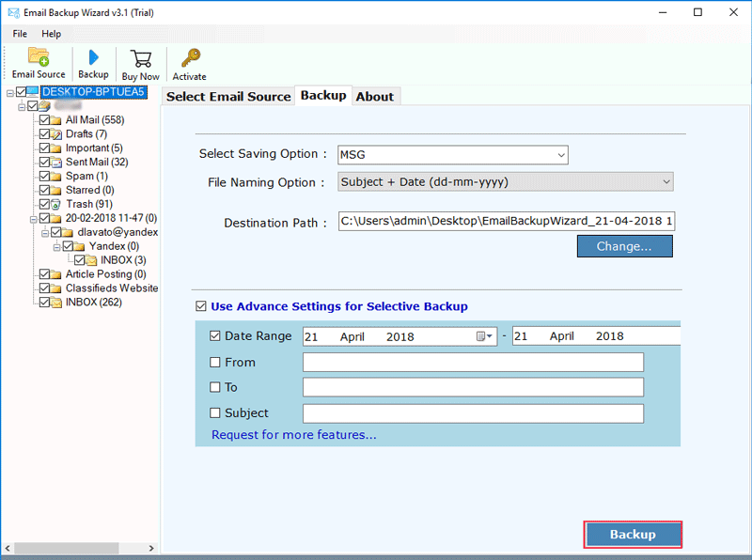Click the scroll left arrow in tree panel
The image size is (752, 560).
[x=8, y=548]
